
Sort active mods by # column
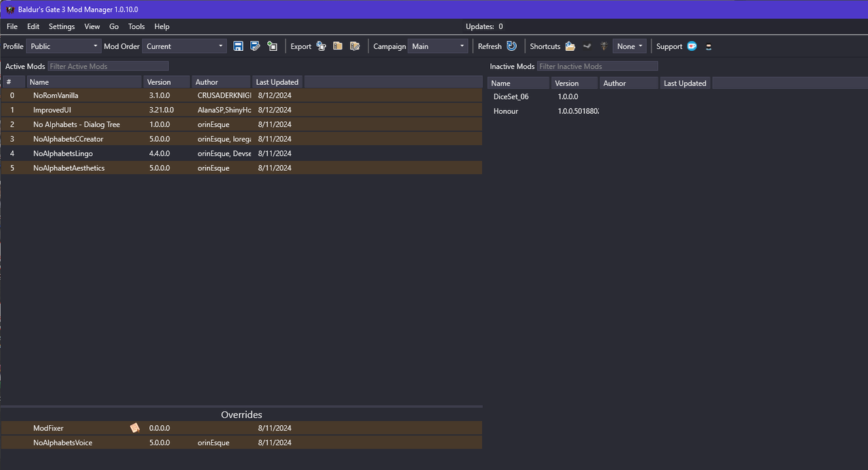pyautogui.click(x=14, y=82)
